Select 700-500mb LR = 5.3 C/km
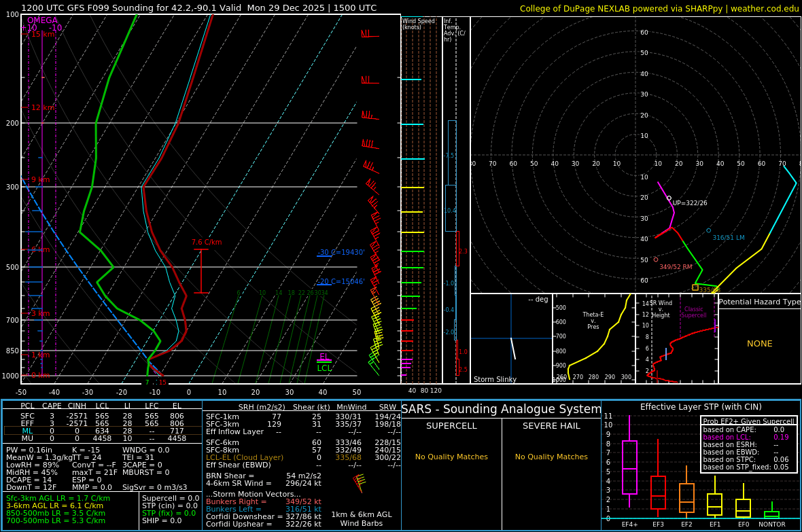802x532 pixels. (x=56, y=520)
